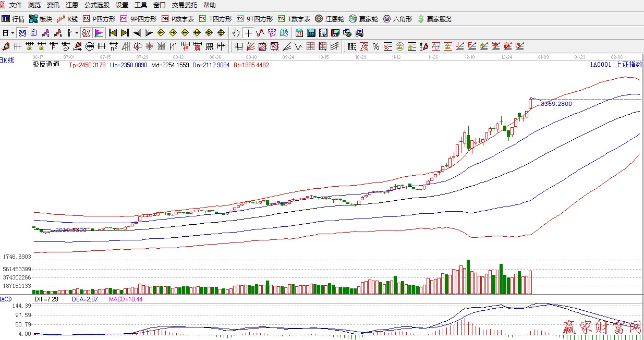The height and width of the screenshot is (340, 644).
Task: Open the 公式选股 menu
Action: tap(97, 5)
